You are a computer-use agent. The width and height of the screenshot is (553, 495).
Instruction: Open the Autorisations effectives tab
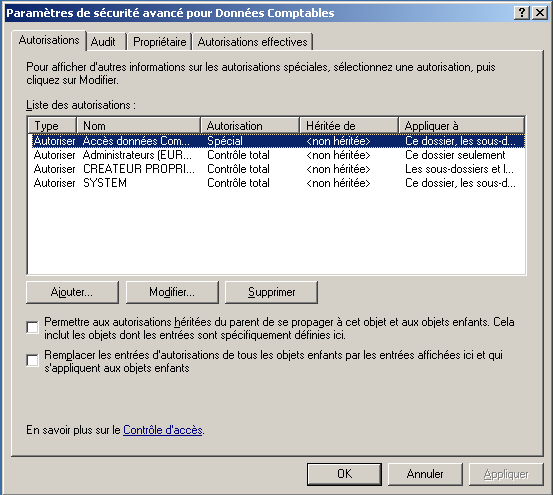pos(253,42)
